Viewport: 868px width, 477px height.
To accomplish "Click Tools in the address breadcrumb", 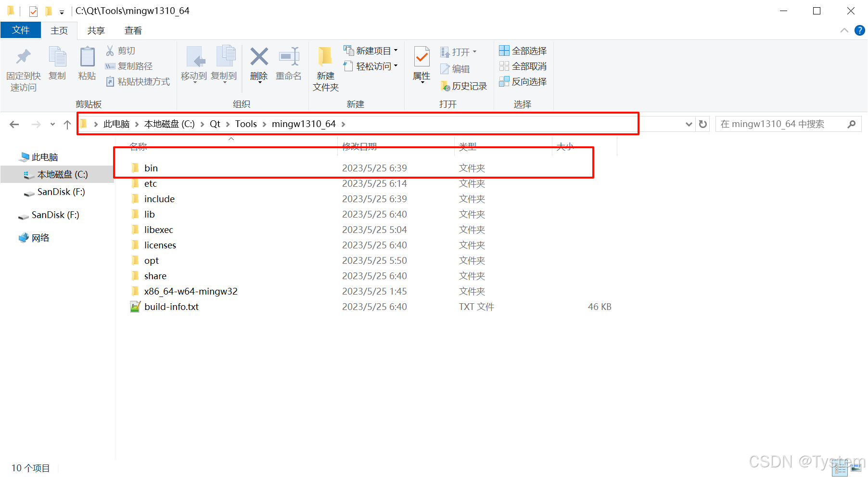I will (246, 124).
